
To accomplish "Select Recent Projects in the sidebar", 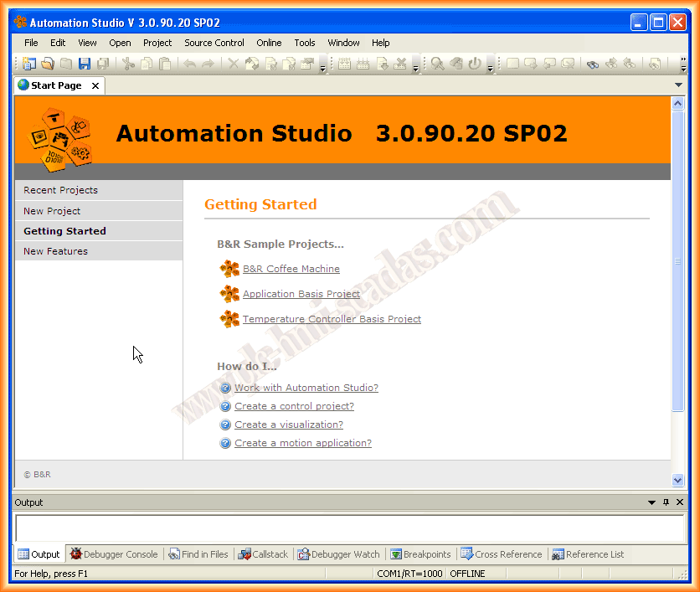I will click(x=60, y=190).
